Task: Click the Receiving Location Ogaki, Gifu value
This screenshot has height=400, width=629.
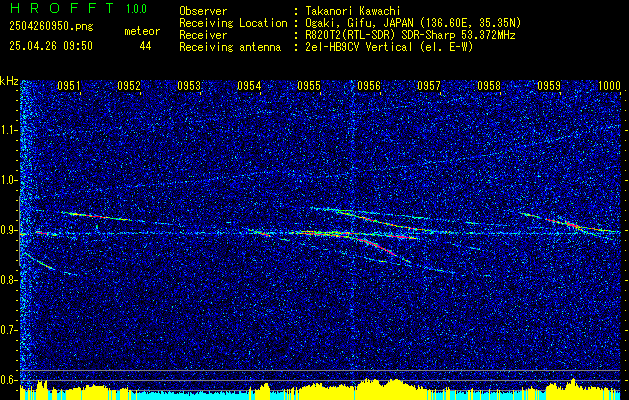Action: (413, 23)
